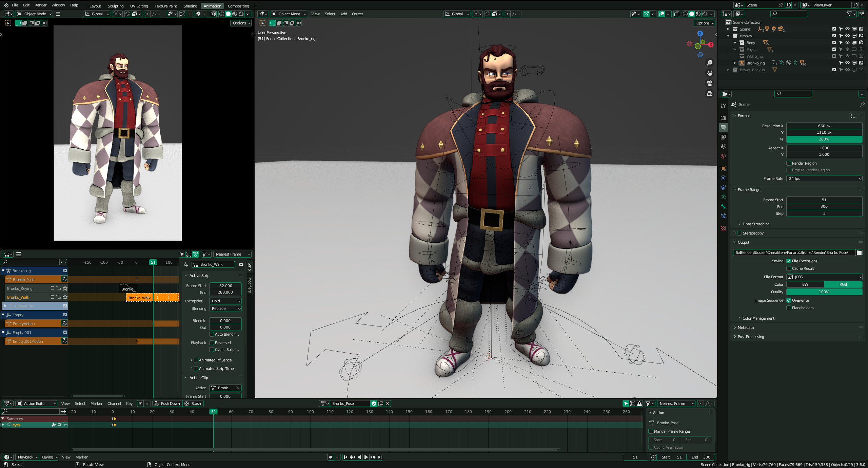This screenshot has width=868, height=468.
Task: Jump to end frame button
Action: coord(380,457)
